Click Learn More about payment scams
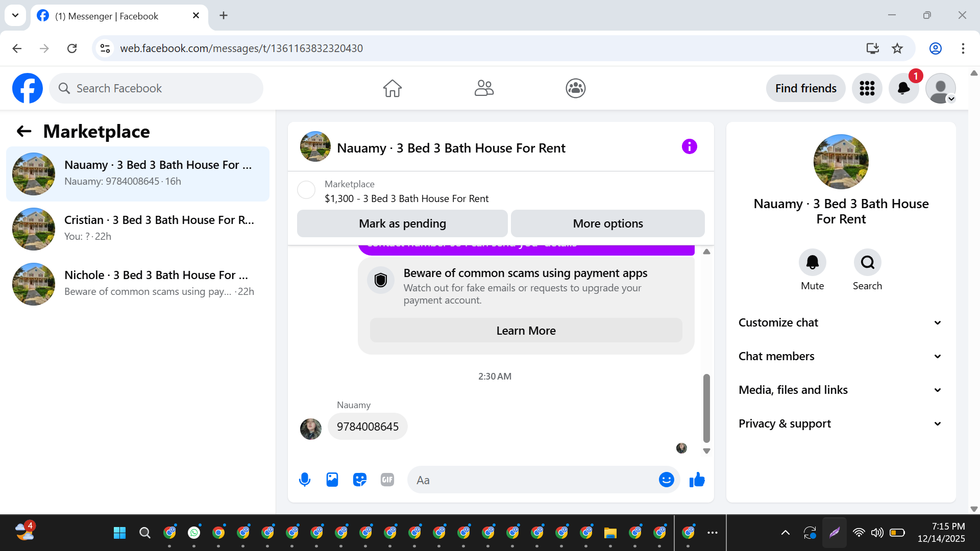This screenshot has height=551, width=980. [x=526, y=331]
